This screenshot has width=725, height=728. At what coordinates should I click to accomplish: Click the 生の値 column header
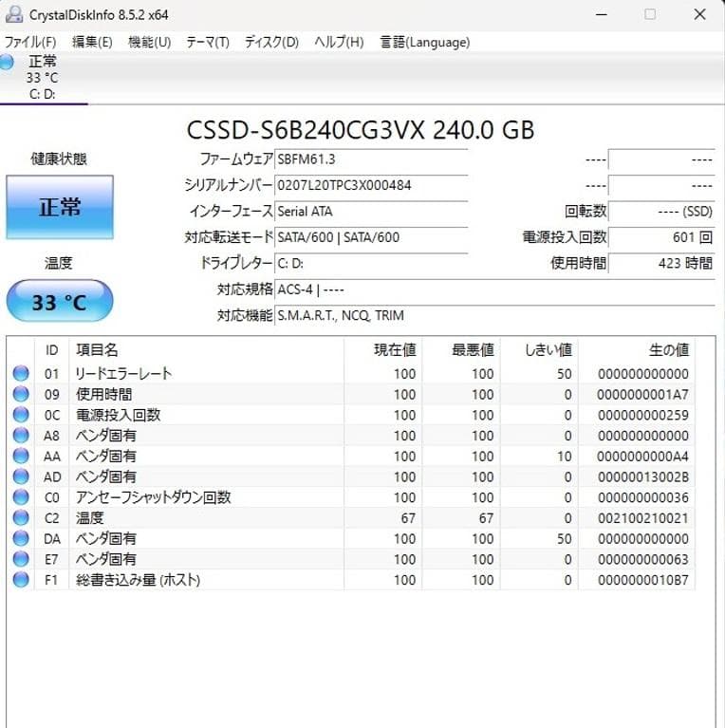637,350
